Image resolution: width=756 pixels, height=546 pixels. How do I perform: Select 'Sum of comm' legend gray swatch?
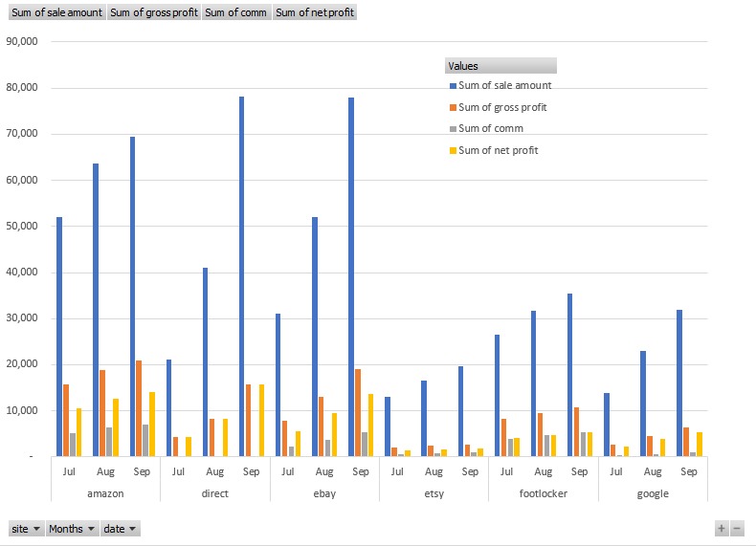(453, 129)
